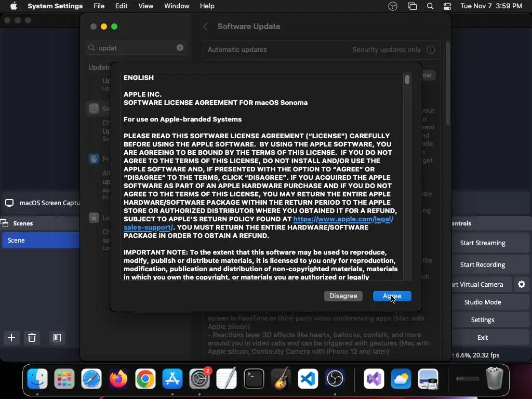Click the license text scrollbar thumb
The height and width of the screenshot is (399, 532).
(x=407, y=79)
